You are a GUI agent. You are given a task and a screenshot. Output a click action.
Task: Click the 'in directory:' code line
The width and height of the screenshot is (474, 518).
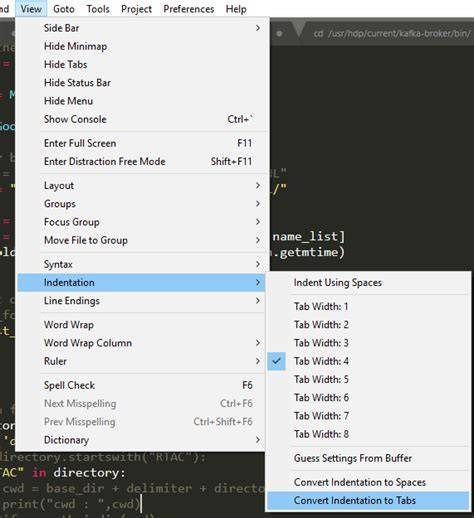(79, 473)
